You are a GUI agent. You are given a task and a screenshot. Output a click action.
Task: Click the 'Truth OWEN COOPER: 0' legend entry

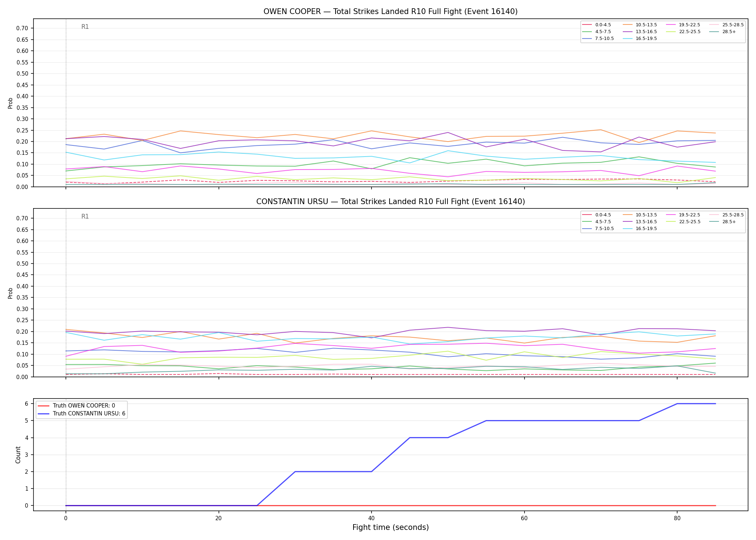[76, 406]
